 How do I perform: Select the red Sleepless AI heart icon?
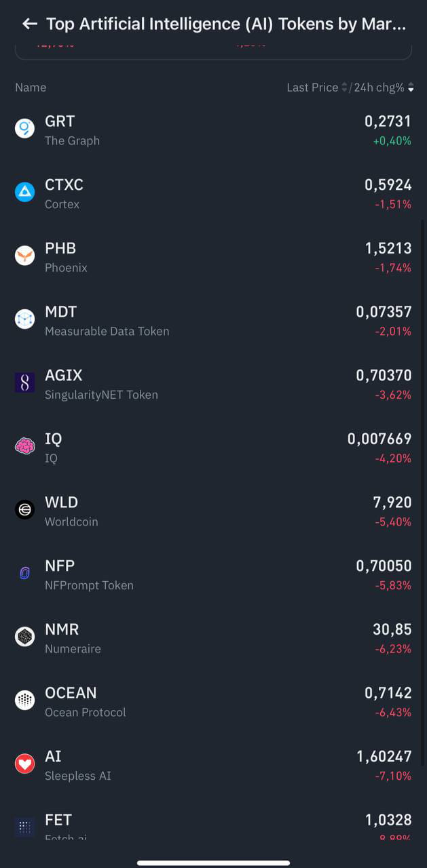click(24, 764)
